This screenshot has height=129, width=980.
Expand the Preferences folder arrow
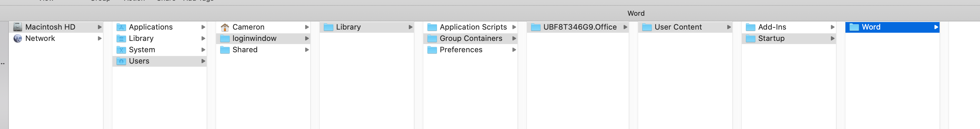(514, 50)
